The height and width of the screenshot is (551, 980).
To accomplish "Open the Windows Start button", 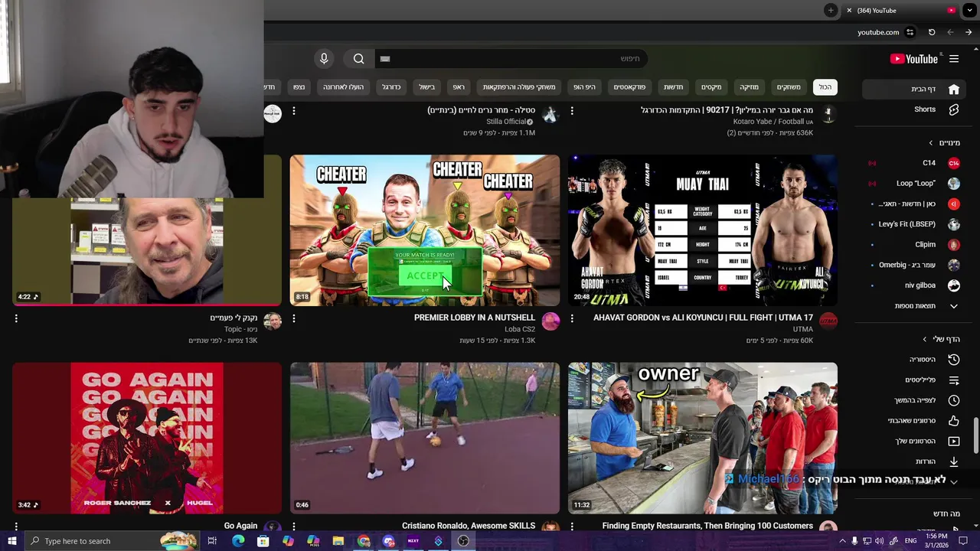I will (11, 541).
